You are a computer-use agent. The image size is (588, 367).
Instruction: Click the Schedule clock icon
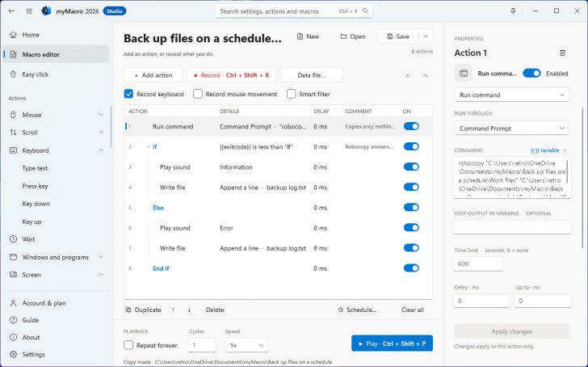(341, 310)
